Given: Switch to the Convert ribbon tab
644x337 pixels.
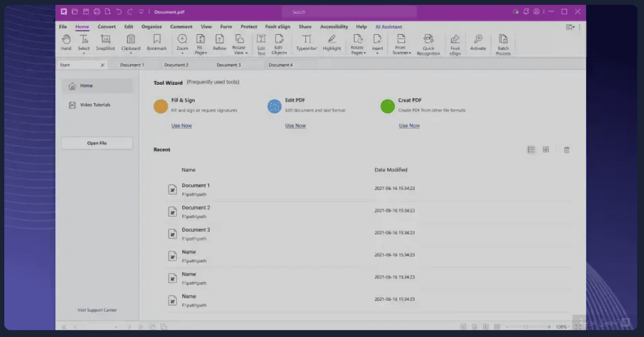Looking at the screenshot, I should pos(107,27).
